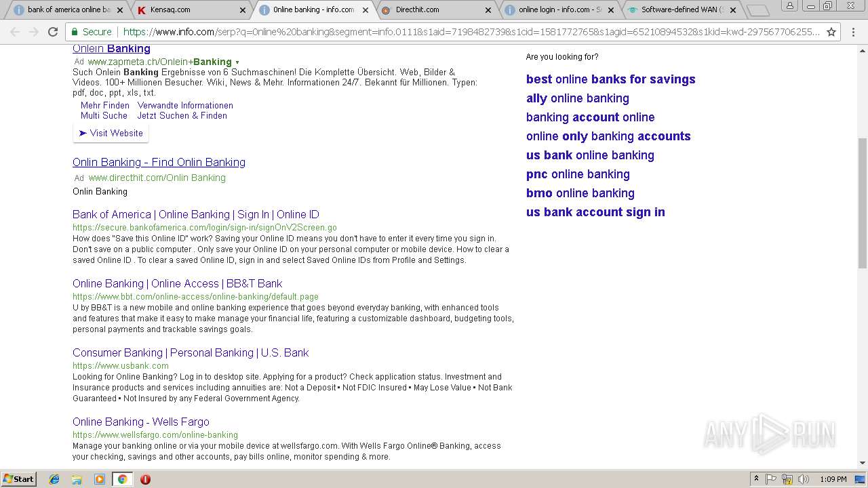Click the Action Center flag tray icon
The width and height of the screenshot is (868, 488).
coord(771,479)
